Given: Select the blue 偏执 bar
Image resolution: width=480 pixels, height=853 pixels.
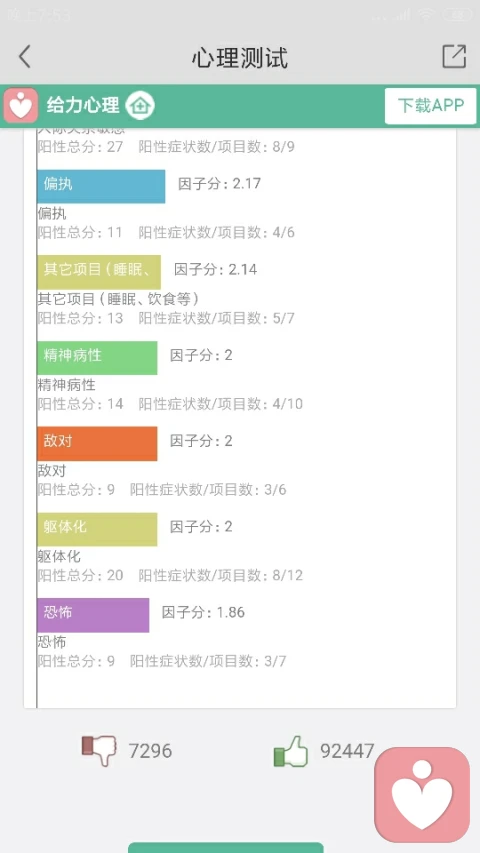Looking at the screenshot, I should 101,187.
